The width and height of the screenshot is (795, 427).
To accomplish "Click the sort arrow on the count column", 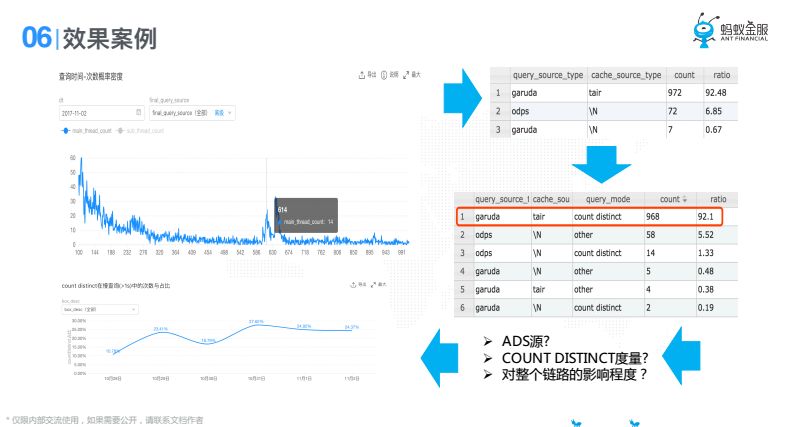I will pos(684,200).
